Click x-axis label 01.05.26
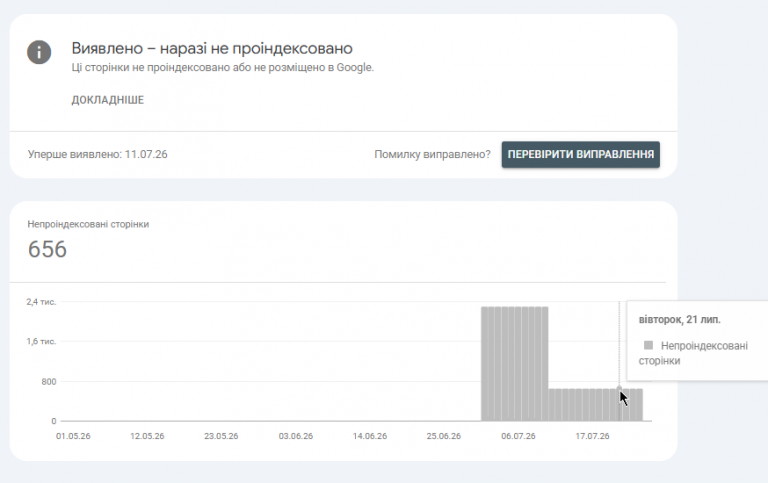 pyautogui.click(x=73, y=436)
